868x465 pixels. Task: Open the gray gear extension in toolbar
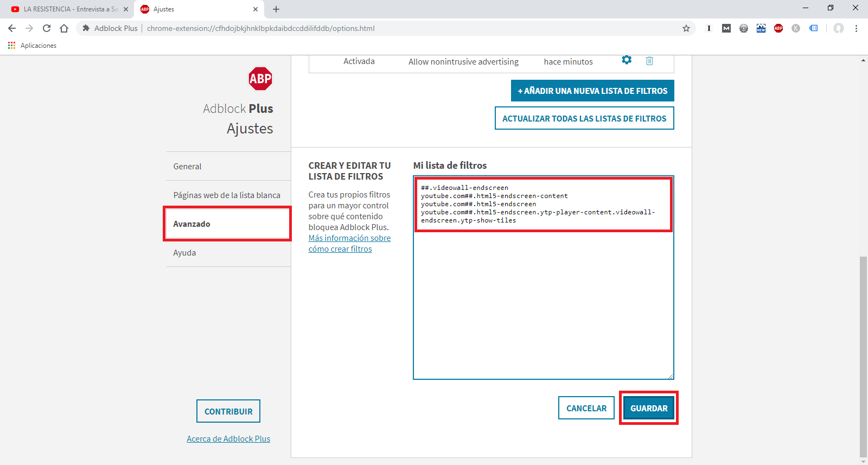(744, 28)
